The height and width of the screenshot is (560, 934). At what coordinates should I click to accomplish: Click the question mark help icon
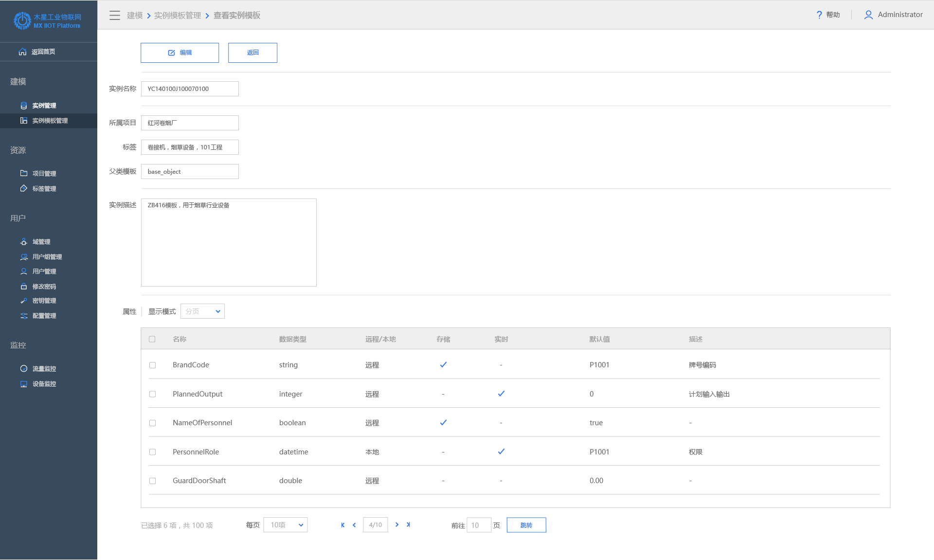pyautogui.click(x=819, y=15)
